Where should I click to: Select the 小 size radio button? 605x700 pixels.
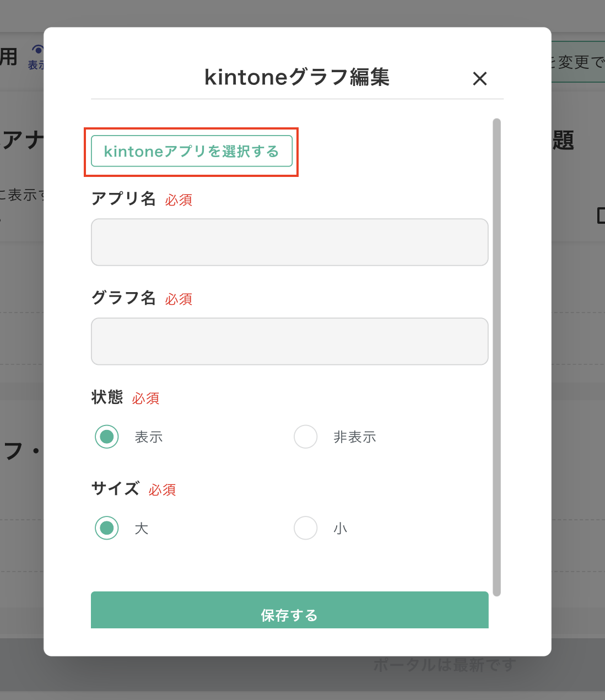pyautogui.click(x=306, y=528)
